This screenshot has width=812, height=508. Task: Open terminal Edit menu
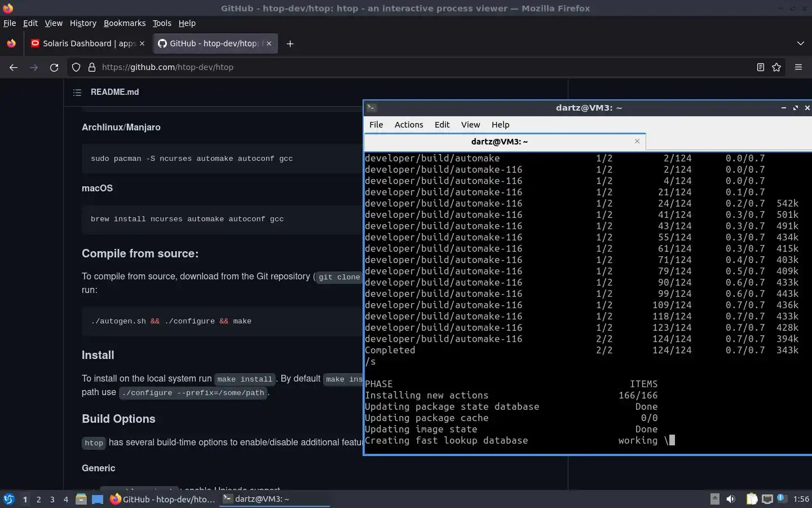click(442, 125)
